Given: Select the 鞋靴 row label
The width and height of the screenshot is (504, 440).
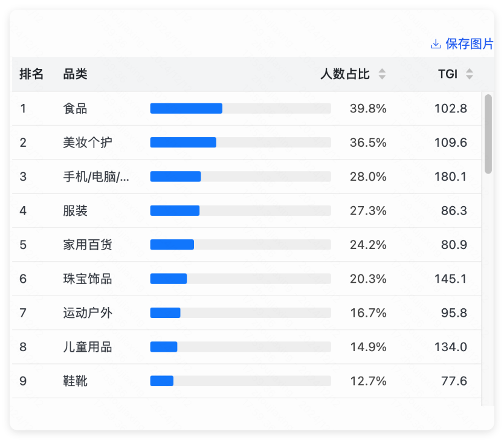Looking at the screenshot, I should click(x=75, y=381).
